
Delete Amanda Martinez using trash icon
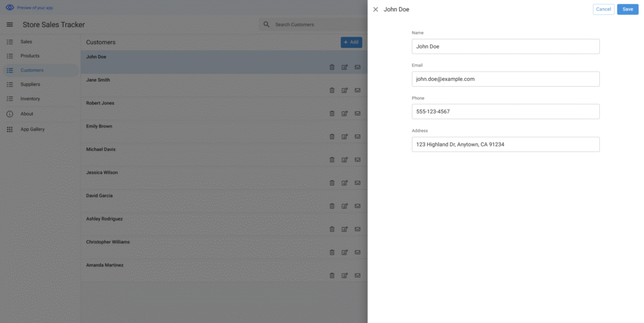(x=332, y=275)
